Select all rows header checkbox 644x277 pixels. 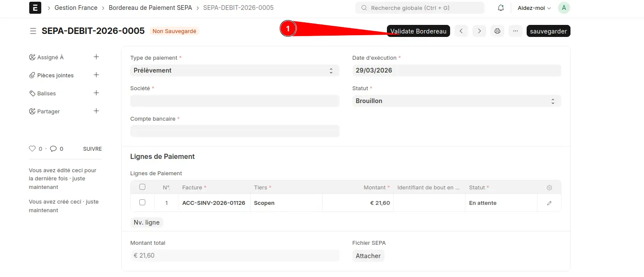[142, 187]
